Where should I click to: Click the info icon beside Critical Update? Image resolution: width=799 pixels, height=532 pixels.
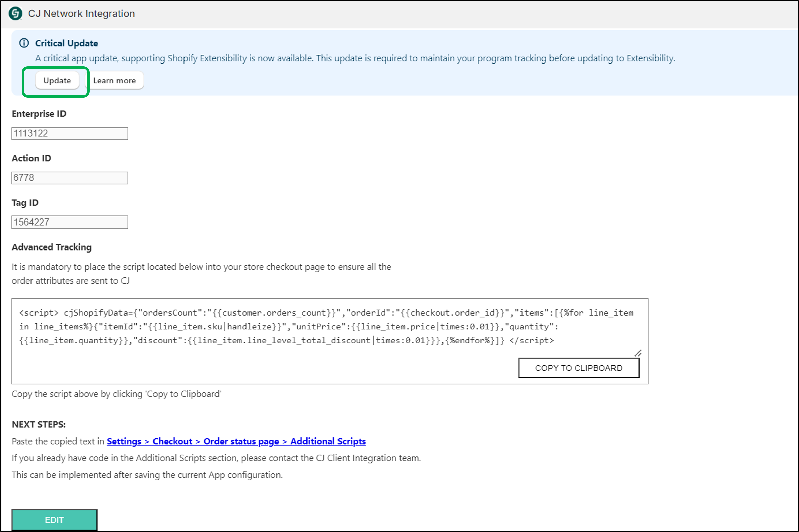click(24, 43)
